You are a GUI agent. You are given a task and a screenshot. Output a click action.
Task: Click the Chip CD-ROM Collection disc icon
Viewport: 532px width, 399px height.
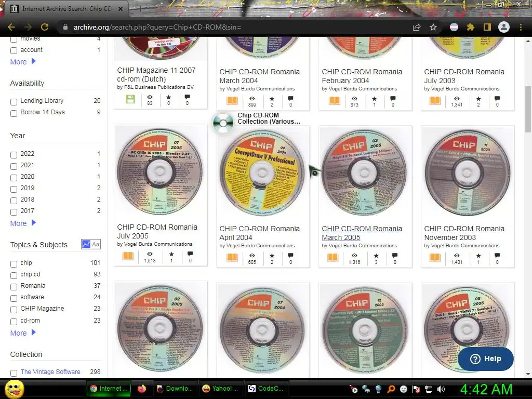pyautogui.click(x=223, y=123)
